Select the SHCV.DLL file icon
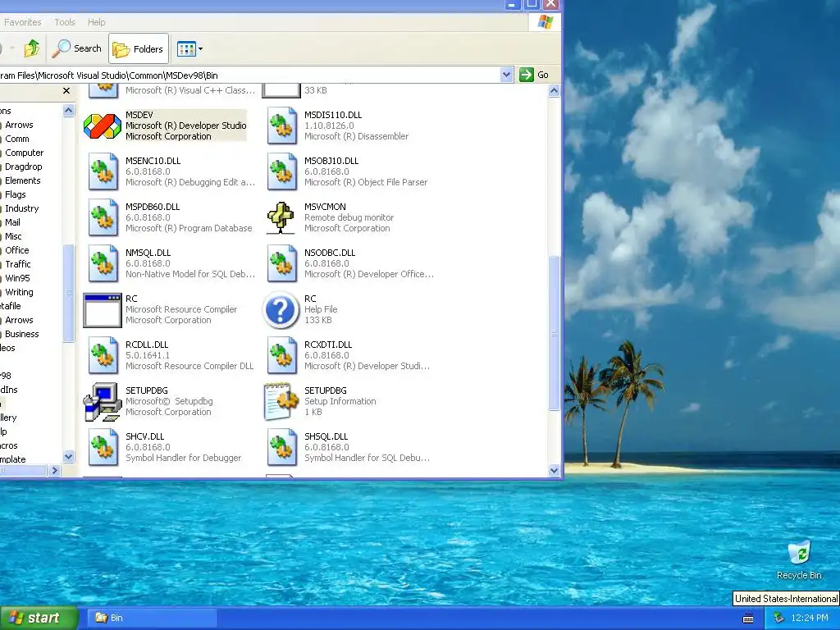 click(103, 448)
